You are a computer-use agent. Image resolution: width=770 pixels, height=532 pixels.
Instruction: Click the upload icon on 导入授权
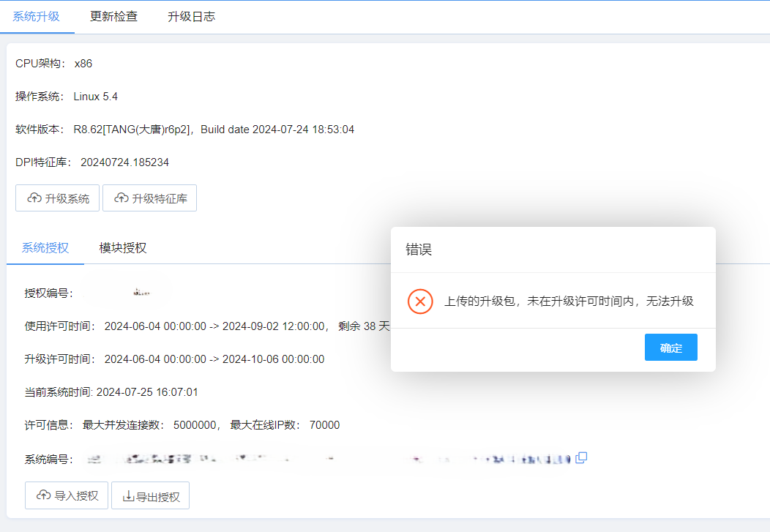pos(42,495)
